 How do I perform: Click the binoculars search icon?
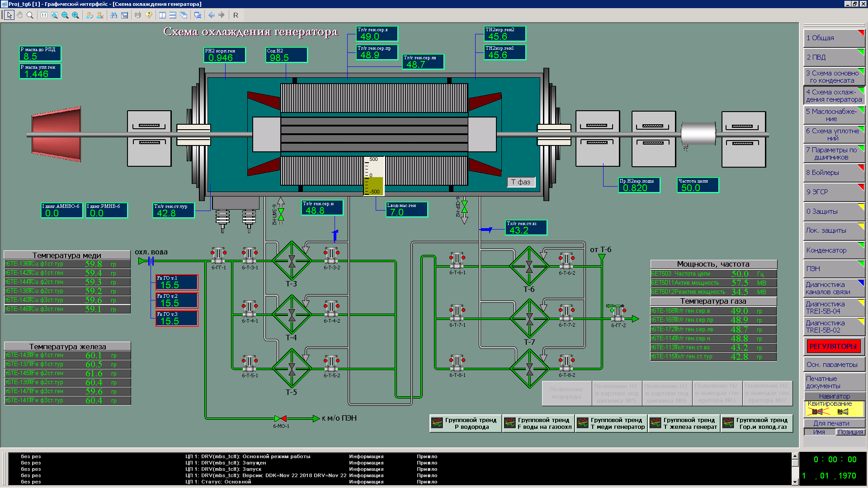click(x=113, y=15)
